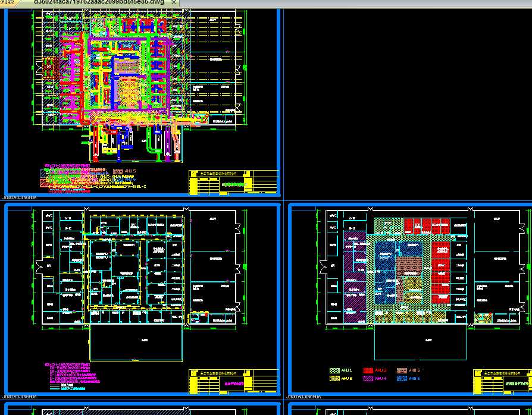Screen dimensions: 532x415
Task: Select the AHU 2 legend label
Action: [347, 378]
